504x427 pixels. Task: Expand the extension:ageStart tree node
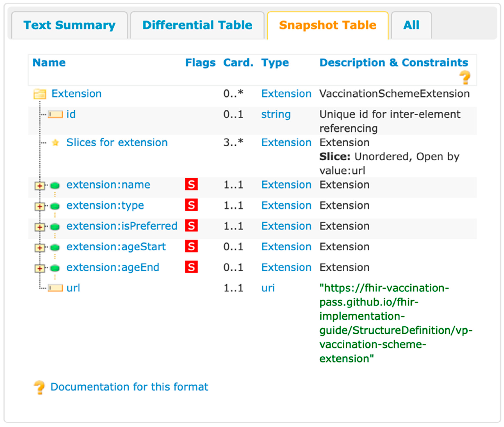(x=40, y=248)
